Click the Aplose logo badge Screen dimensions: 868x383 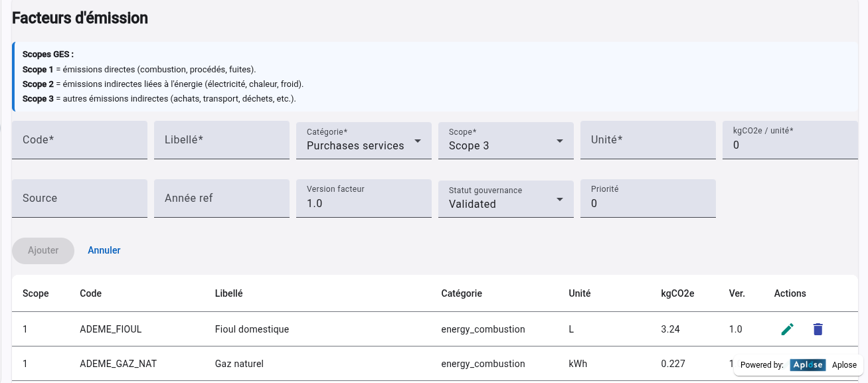[808, 365]
